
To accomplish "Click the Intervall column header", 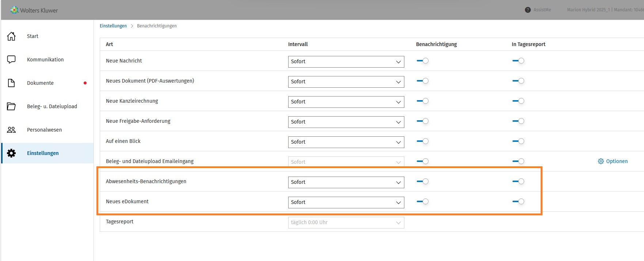I will (298, 44).
